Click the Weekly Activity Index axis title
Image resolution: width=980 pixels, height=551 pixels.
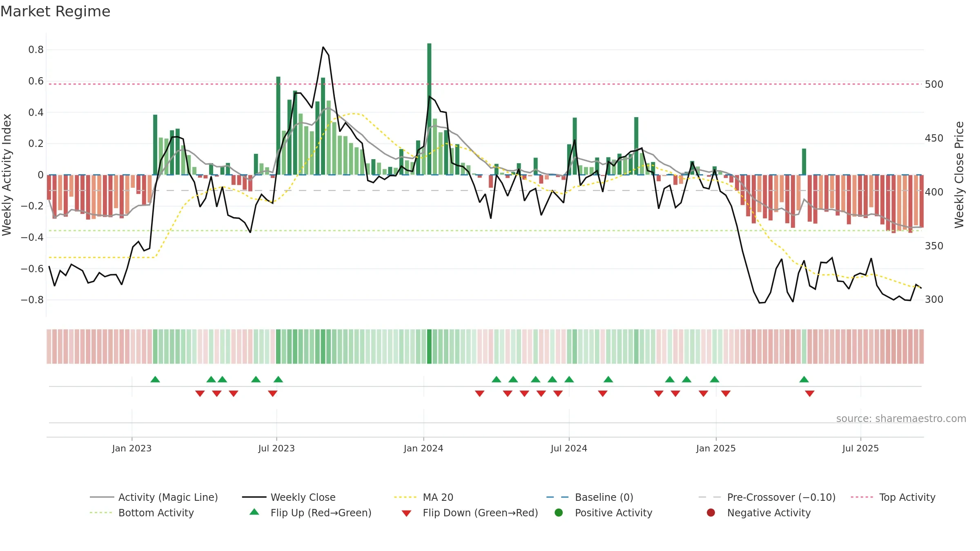[x=7, y=175]
